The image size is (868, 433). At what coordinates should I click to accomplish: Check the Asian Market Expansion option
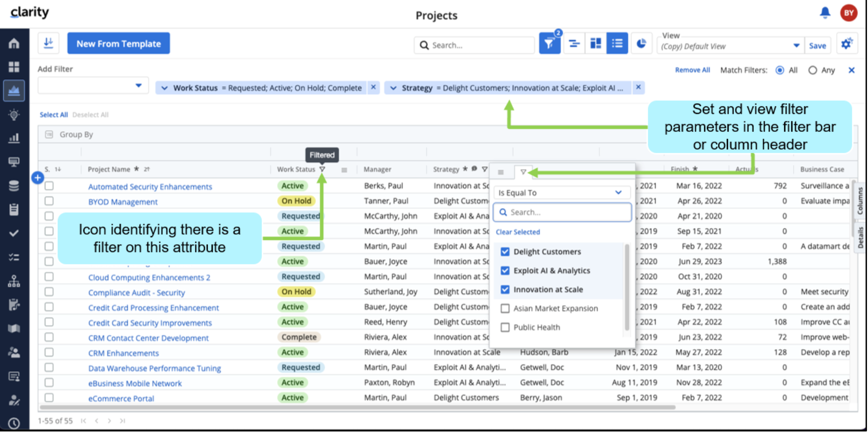[x=505, y=309]
